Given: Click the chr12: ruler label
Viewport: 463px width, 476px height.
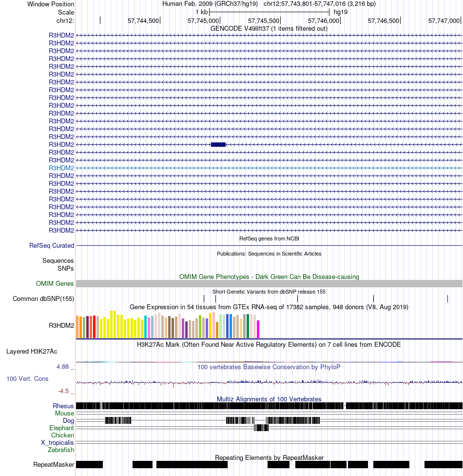Looking at the screenshot, I should pyautogui.click(x=65, y=20).
